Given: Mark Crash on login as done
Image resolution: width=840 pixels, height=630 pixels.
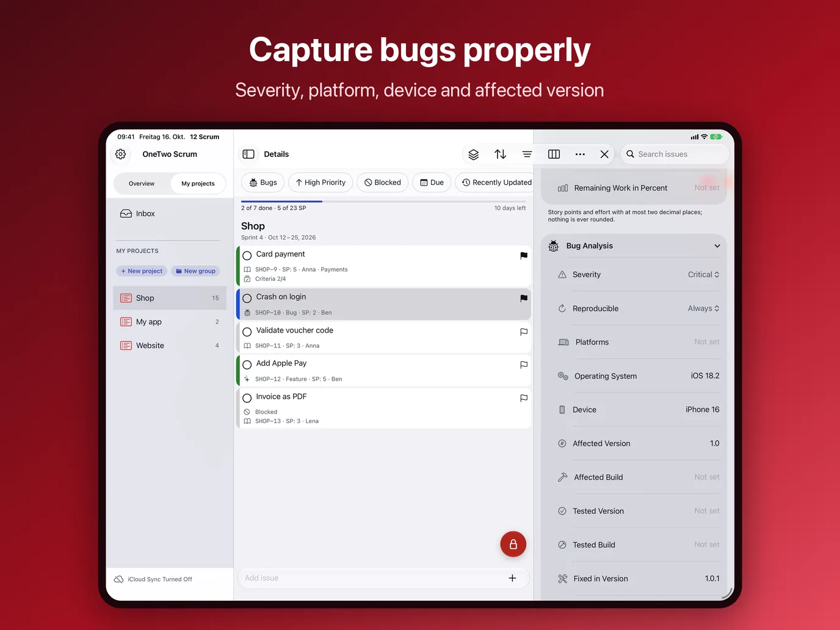Looking at the screenshot, I should click(247, 299).
